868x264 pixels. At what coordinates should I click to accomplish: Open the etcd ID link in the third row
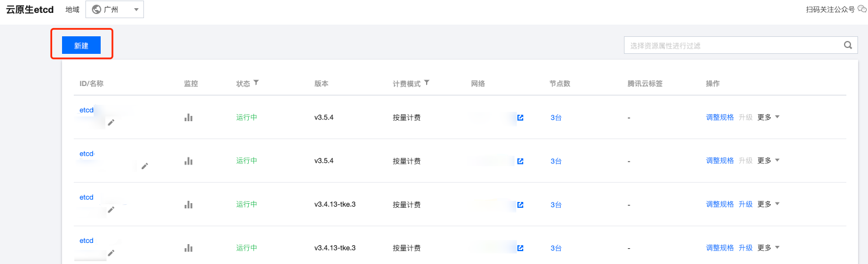[87, 197]
